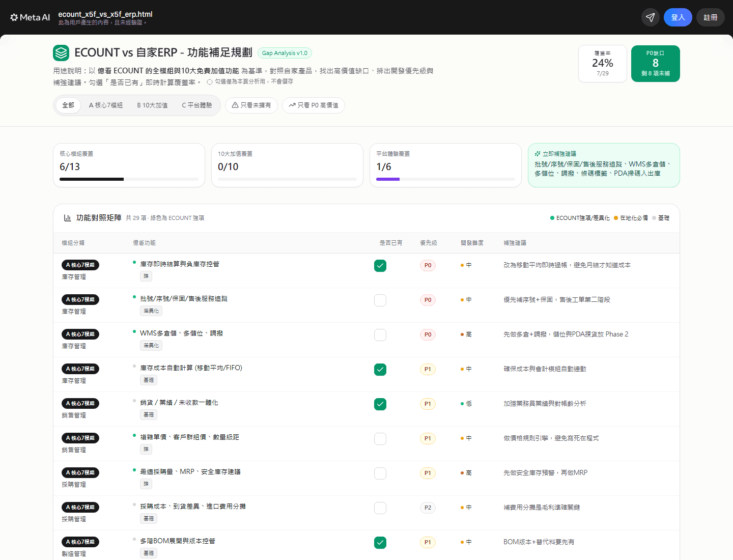Click the 平台體驗覆蓋 1/6 progress bar

pyautogui.click(x=445, y=179)
